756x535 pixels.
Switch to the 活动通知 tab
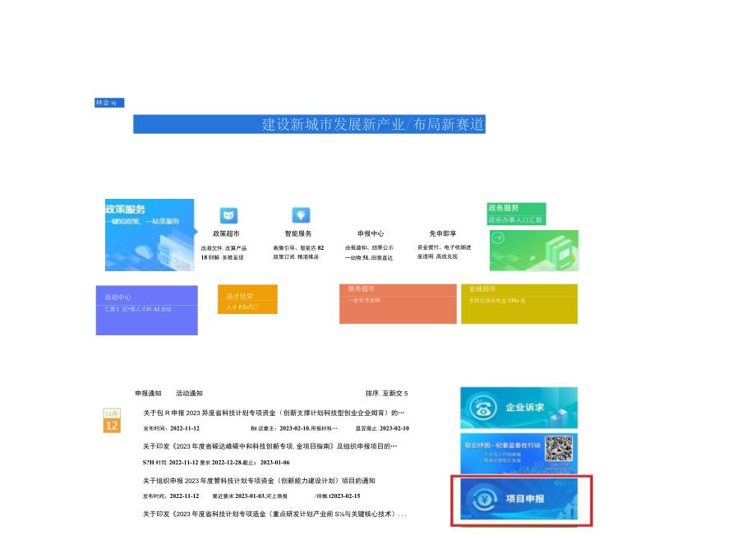[x=187, y=394]
